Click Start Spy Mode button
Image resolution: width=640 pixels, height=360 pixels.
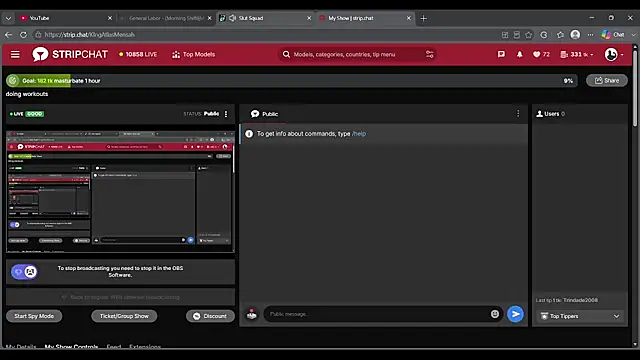[x=34, y=316]
